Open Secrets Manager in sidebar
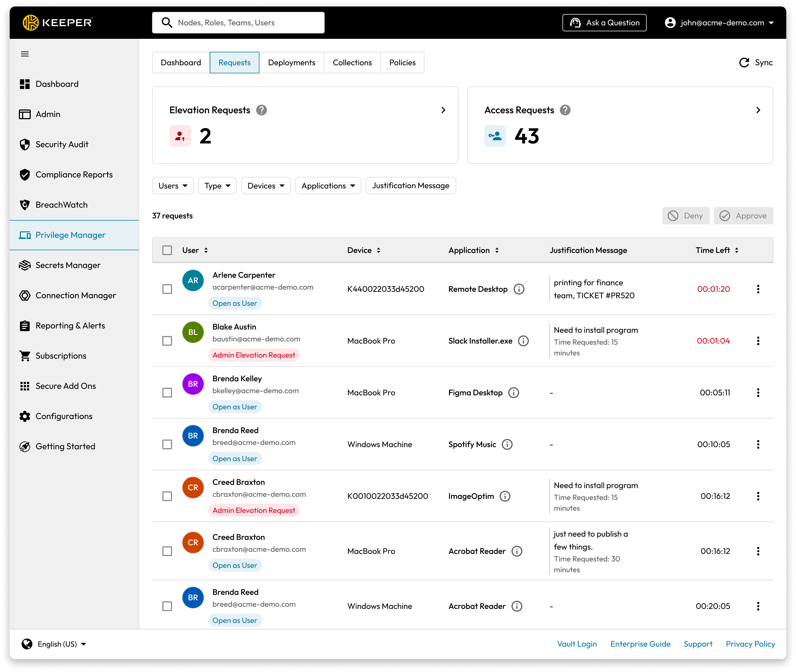 click(x=68, y=265)
